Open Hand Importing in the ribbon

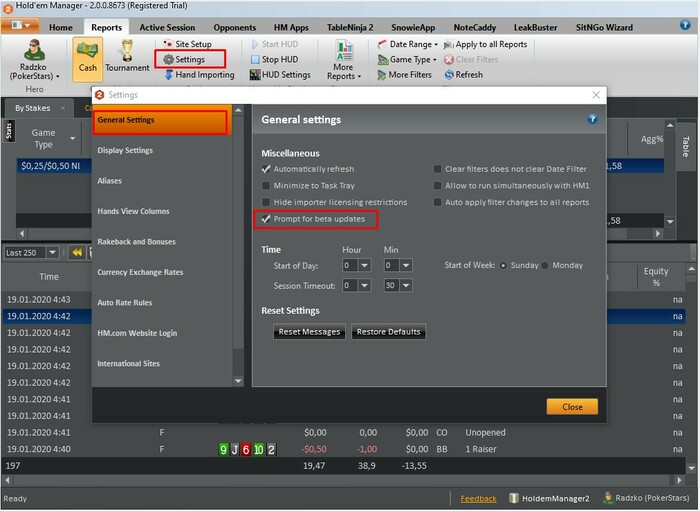(x=199, y=75)
